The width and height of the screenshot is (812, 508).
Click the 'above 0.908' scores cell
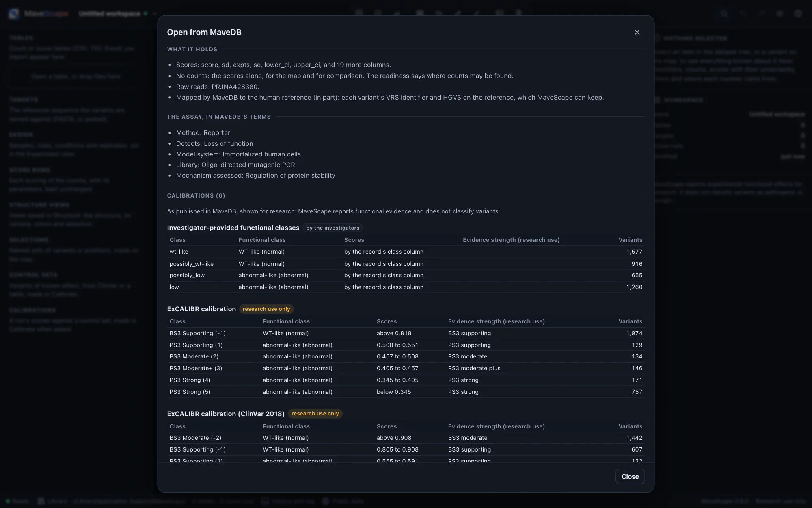394,438
